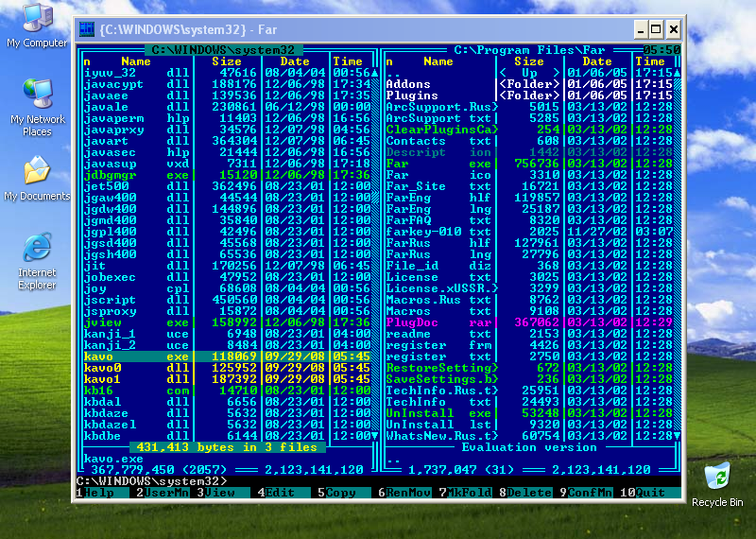This screenshot has width=756, height=539.
Task: Select javaperm hlp file row
Action: point(227,118)
